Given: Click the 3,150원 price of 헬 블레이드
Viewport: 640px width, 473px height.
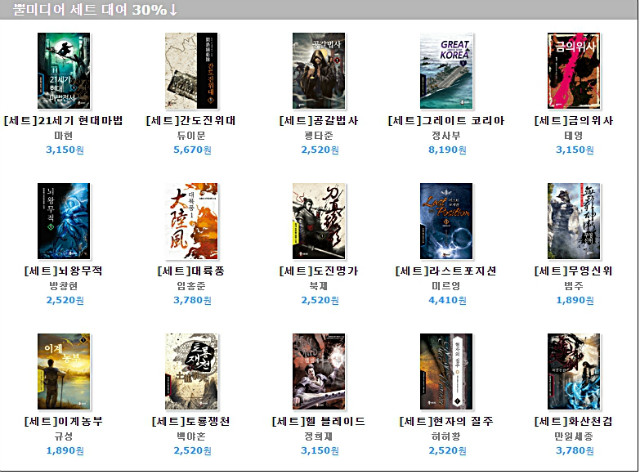Looking at the screenshot, I should tap(320, 451).
